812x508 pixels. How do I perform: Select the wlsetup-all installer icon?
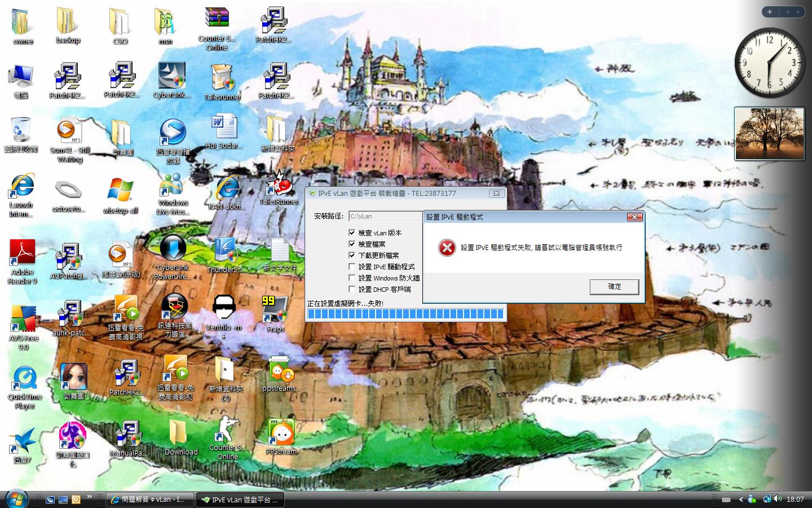120,195
